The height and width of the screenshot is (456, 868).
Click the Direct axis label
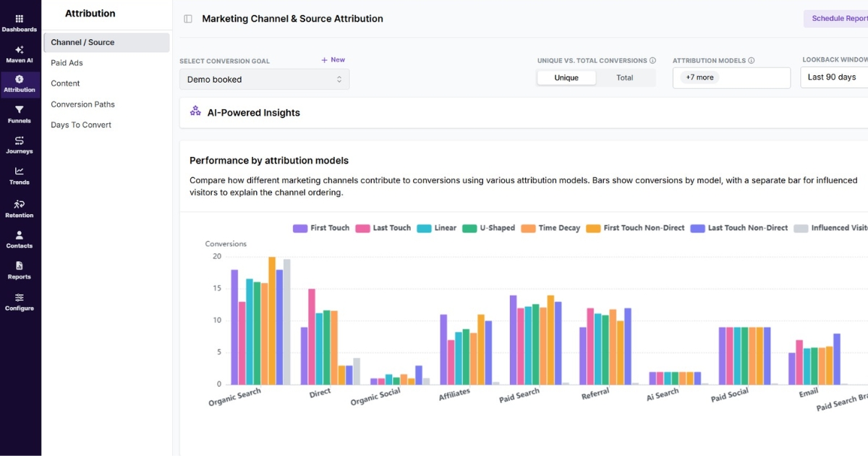(320, 392)
